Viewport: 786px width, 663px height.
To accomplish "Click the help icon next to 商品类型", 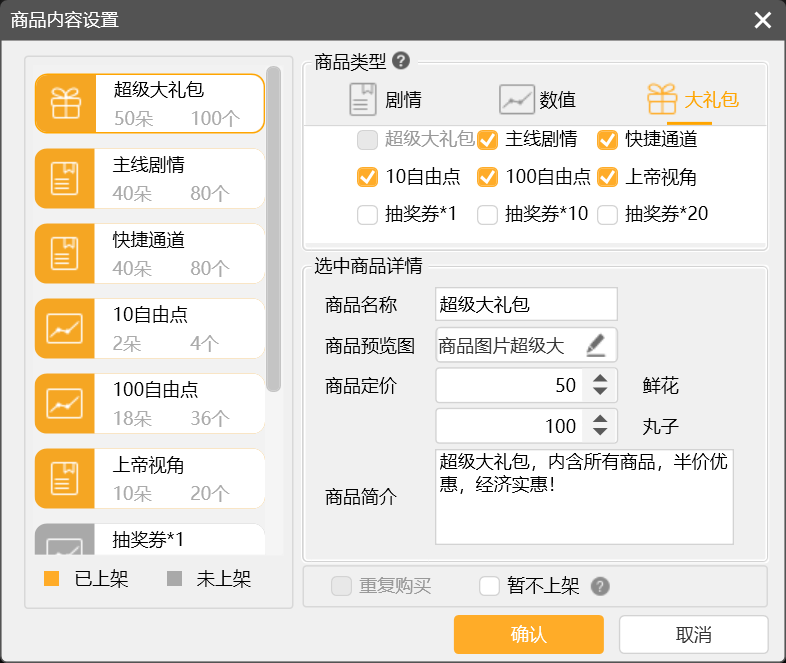I will pyautogui.click(x=401, y=61).
